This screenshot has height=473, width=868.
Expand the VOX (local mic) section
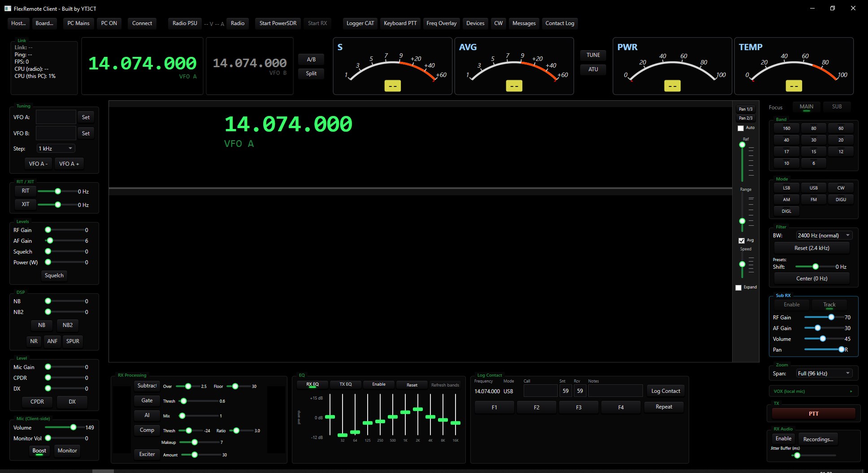click(813, 391)
